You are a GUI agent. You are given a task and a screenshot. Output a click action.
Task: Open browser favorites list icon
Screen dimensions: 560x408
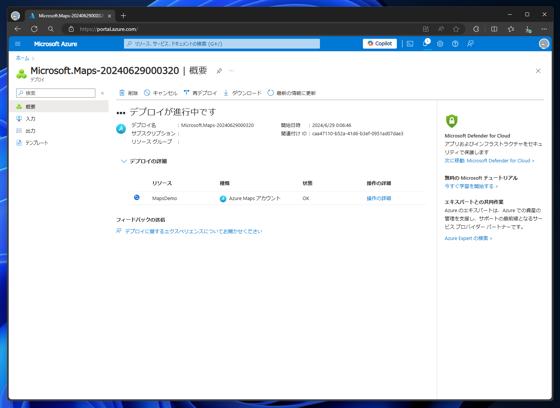[x=511, y=29]
